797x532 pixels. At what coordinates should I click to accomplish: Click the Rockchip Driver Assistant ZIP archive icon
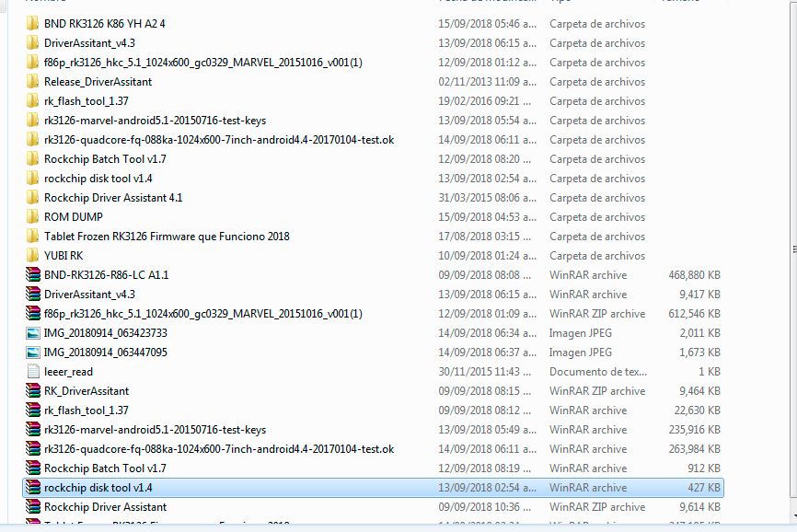coord(33,506)
